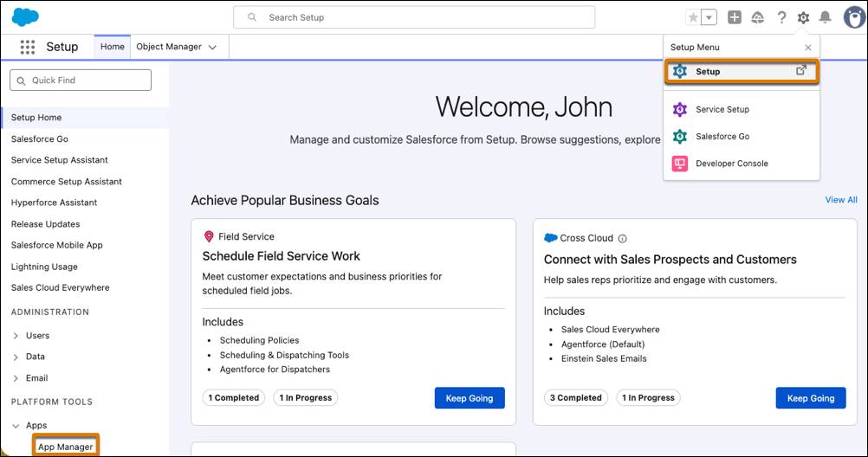Open the App Launcher grid icon
Screen dimensions: 868x457
point(27,47)
